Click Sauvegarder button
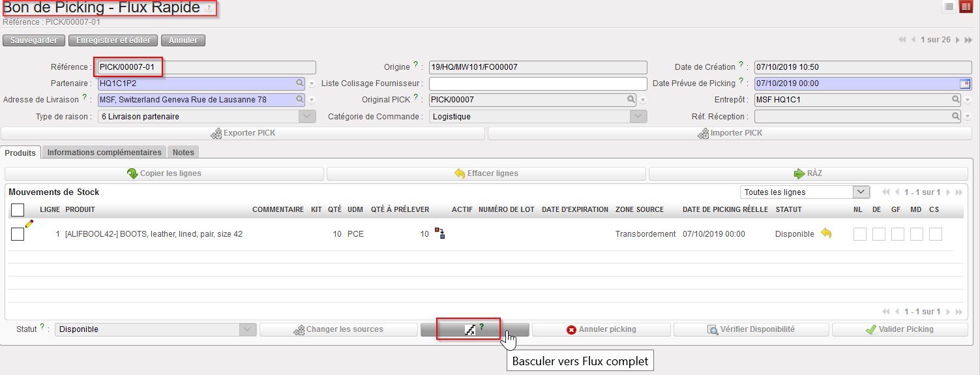Screen dimensions: 980x375 click(x=34, y=40)
